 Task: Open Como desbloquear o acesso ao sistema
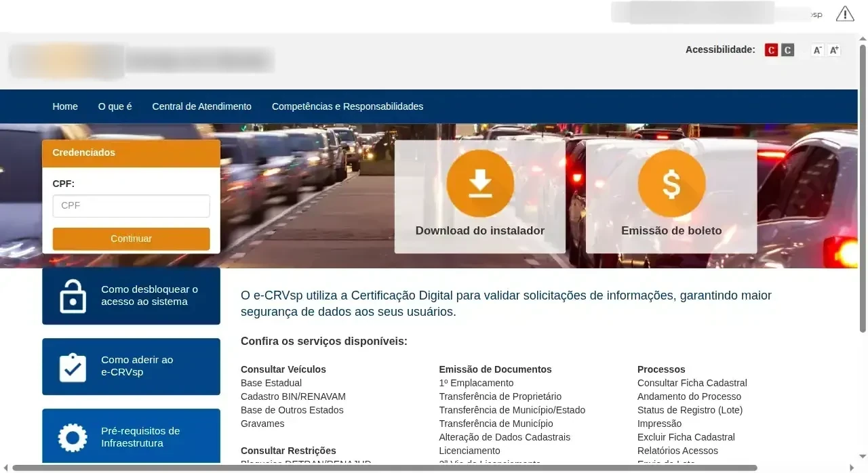[132, 296]
